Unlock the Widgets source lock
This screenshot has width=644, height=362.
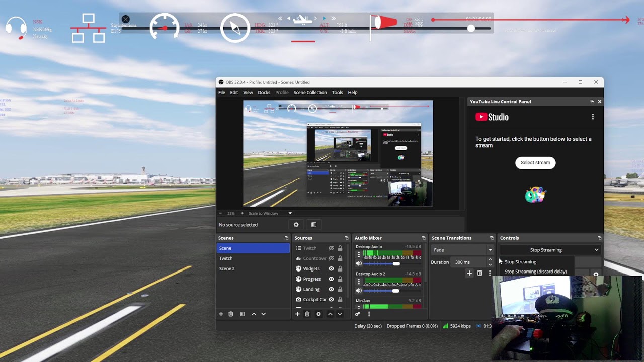[340, 269]
